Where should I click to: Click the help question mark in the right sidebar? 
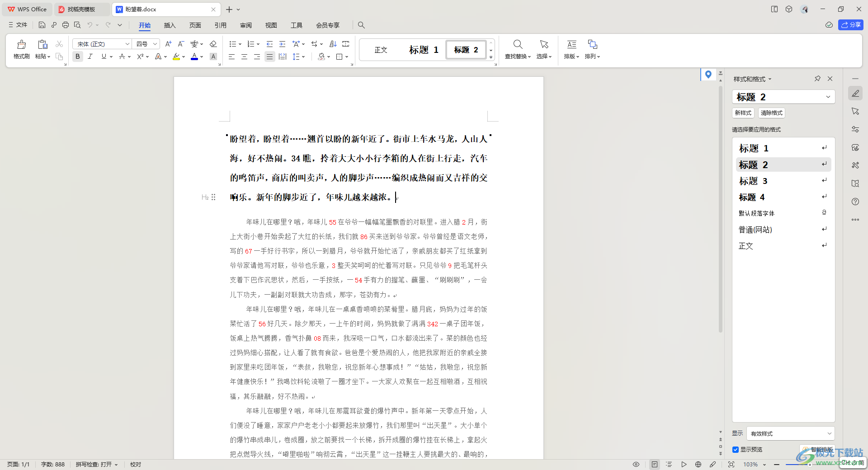[x=855, y=202]
